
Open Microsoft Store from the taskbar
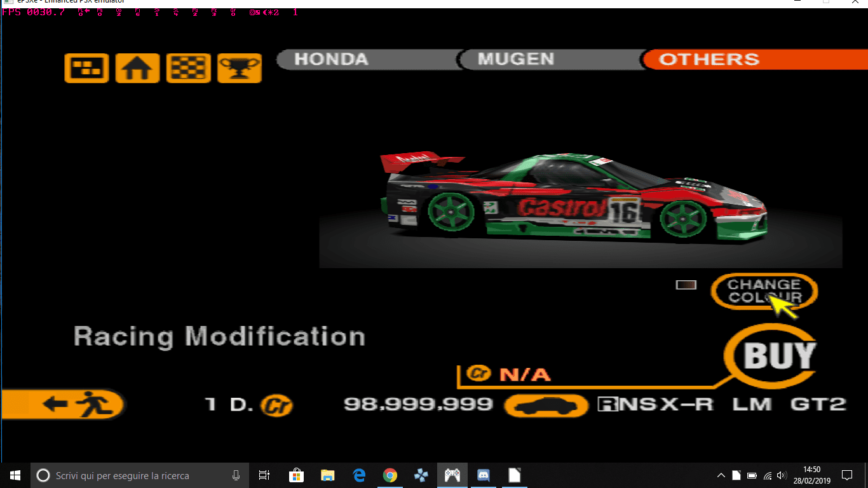(296, 475)
